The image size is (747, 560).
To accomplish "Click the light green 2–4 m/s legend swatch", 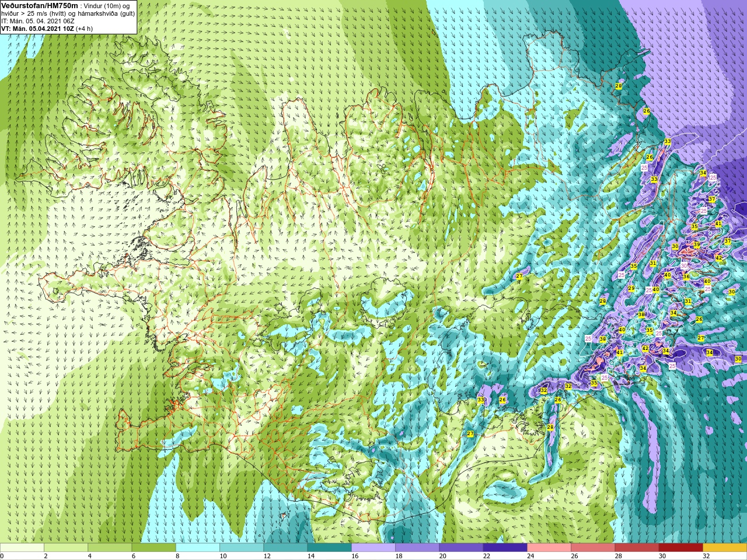I will [x=66, y=548].
